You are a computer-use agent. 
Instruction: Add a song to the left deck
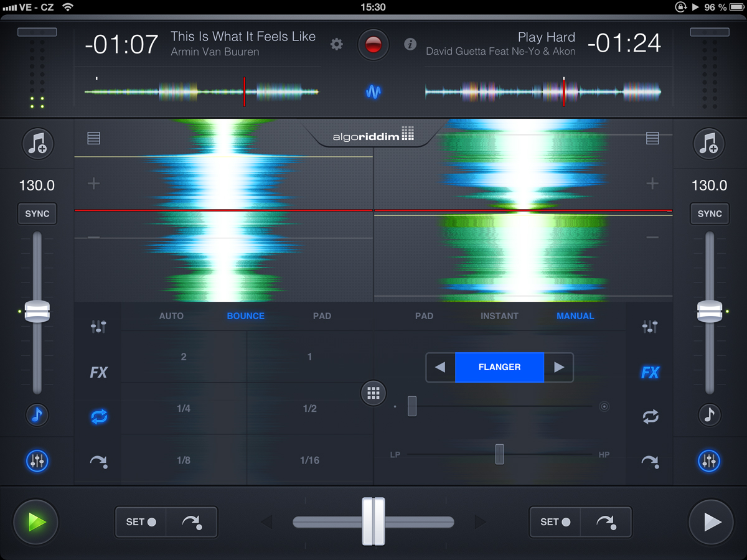pos(38,144)
